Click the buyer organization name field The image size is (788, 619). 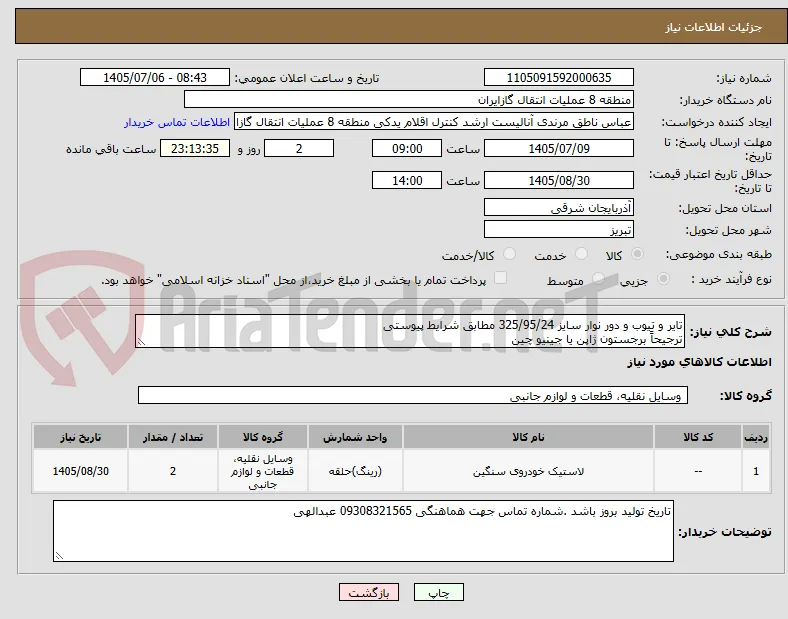coord(409,99)
